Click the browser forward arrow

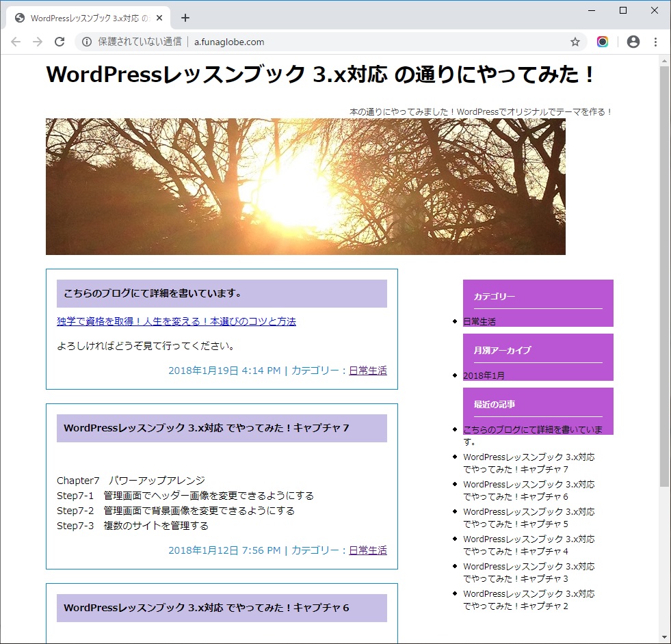[38, 42]
